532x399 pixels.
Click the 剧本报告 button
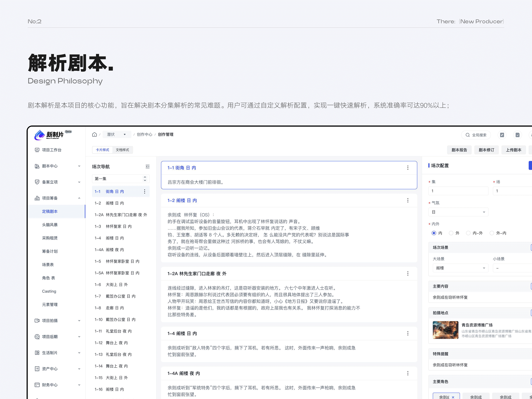coord(459,150)
